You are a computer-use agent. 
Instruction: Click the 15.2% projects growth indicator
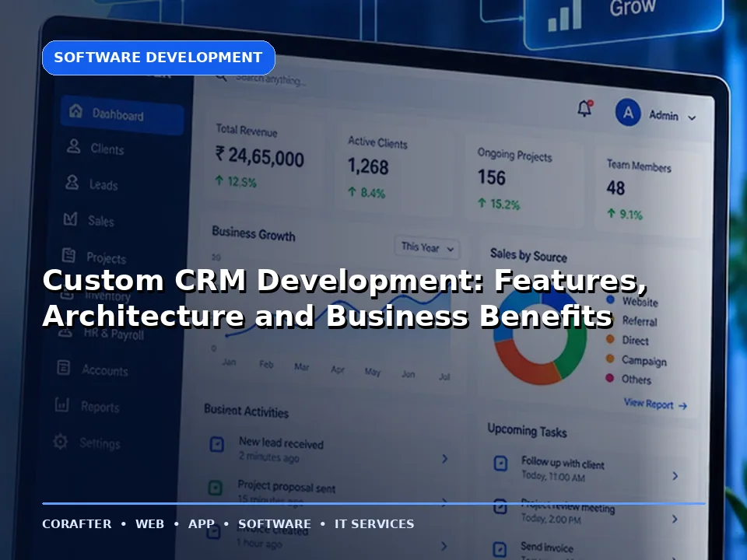499,204
